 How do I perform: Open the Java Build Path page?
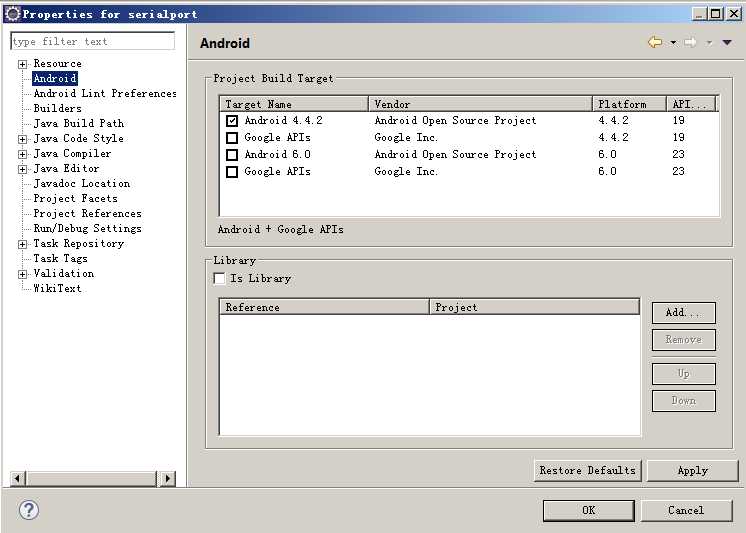tap(79, 123)
